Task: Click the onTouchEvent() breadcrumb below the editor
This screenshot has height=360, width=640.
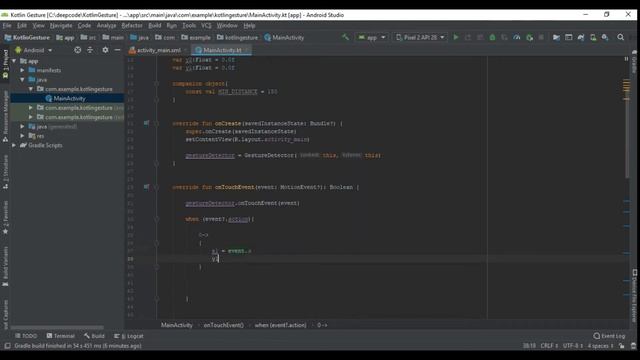Action: (223, 325)
